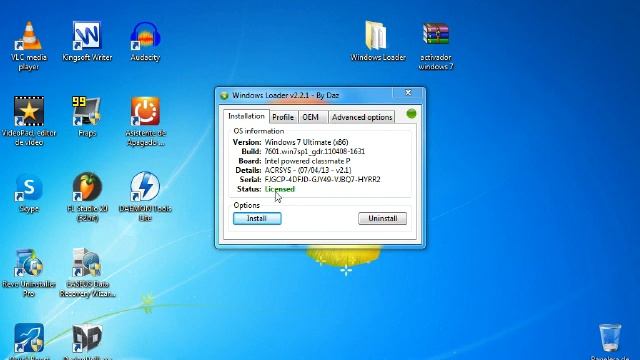The width and height of the screenshot is (640, 360).
Task: Click the green "Licensed" status text
Action: (280, 189)
